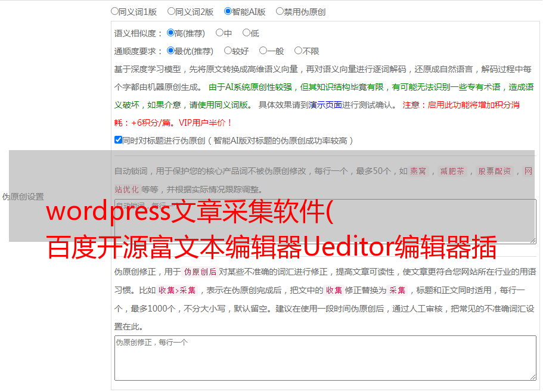The width and height of the screenshot is (543, 392).
Task: Set 通顺度要求 to 较好
Action: coord(228,51)
